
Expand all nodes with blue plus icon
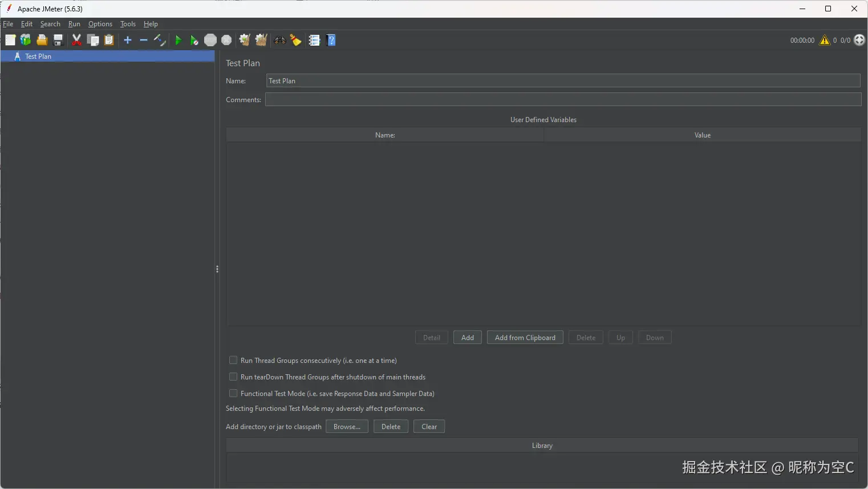128,40
